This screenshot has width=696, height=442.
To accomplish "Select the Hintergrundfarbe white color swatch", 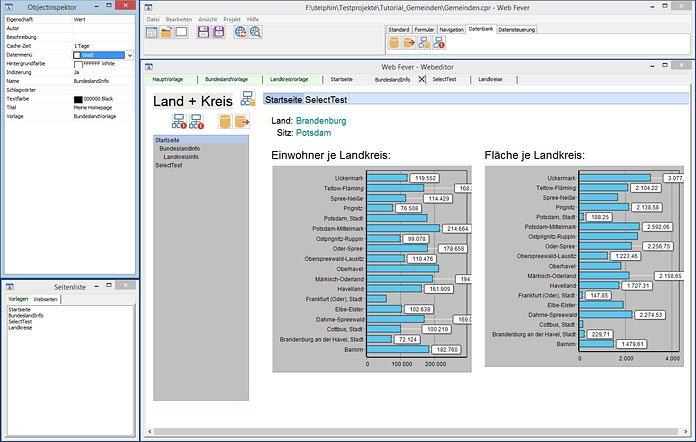I will [x=79, y=64].
